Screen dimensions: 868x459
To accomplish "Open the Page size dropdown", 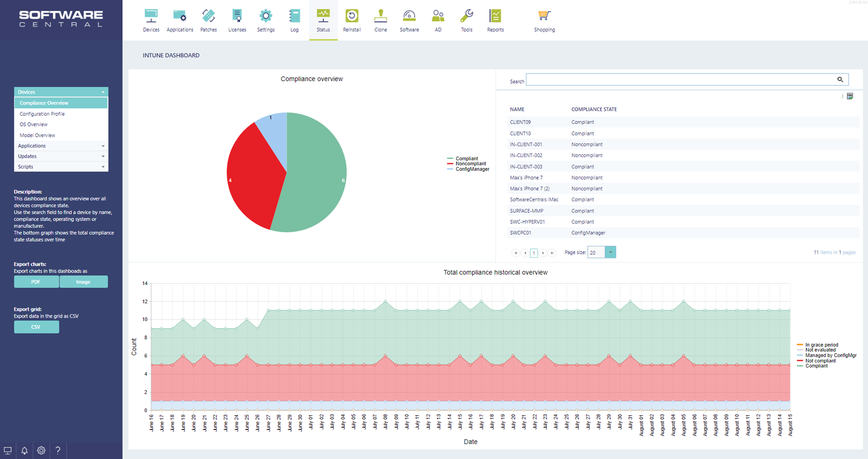I will click(610, 252).
